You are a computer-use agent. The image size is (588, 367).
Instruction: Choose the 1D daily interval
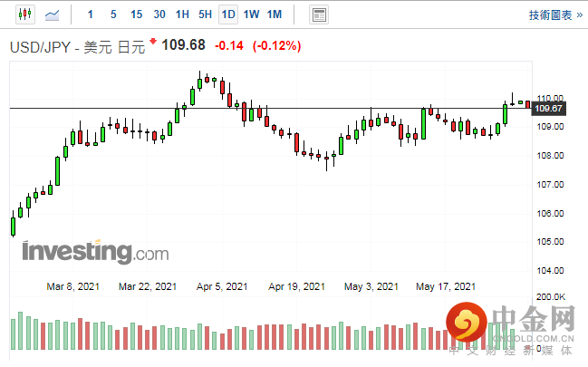tap(228, 14)
